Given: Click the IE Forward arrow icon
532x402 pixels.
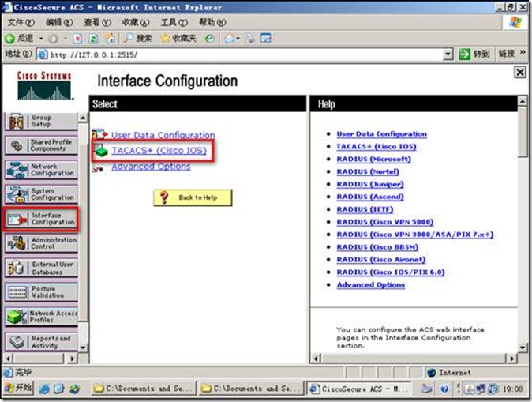Looking at the screenshot, I should click(x=53, y=39).
